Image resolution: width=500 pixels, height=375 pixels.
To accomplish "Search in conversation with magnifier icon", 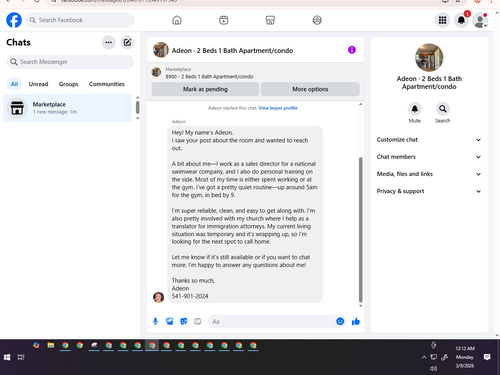I will coord(443,109).
